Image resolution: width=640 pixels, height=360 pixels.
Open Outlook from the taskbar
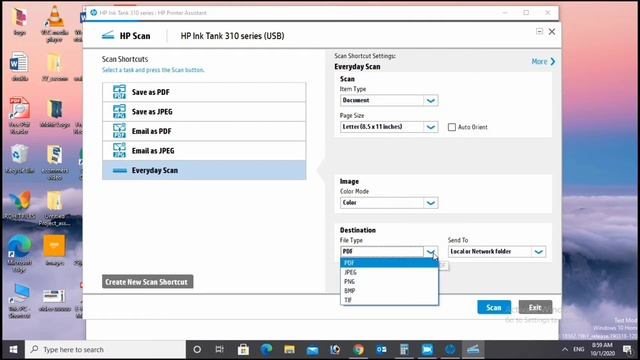tap(382, 350)
